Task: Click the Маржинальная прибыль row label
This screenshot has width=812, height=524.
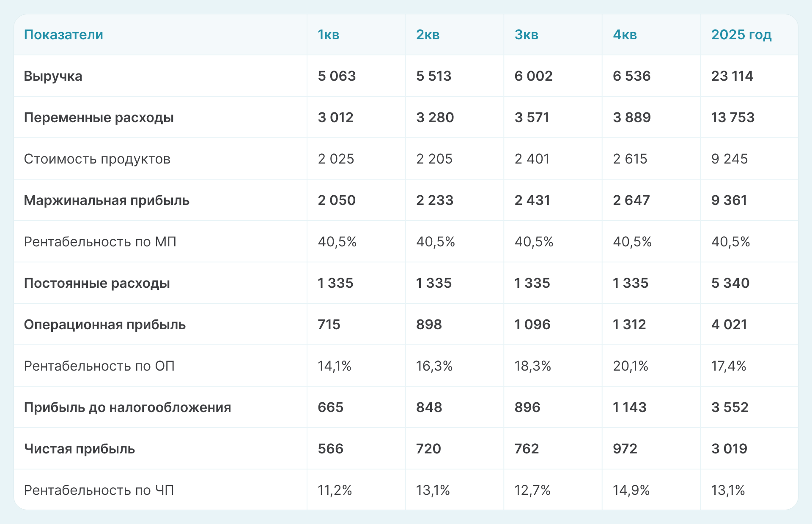Action: point(107,200)
